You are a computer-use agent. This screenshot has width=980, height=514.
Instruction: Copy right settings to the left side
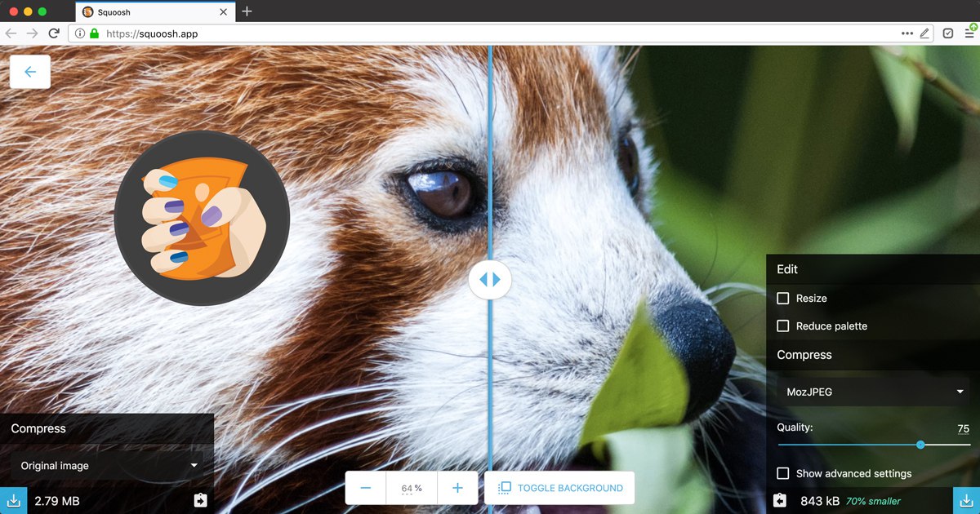click(x=780, y=500)
